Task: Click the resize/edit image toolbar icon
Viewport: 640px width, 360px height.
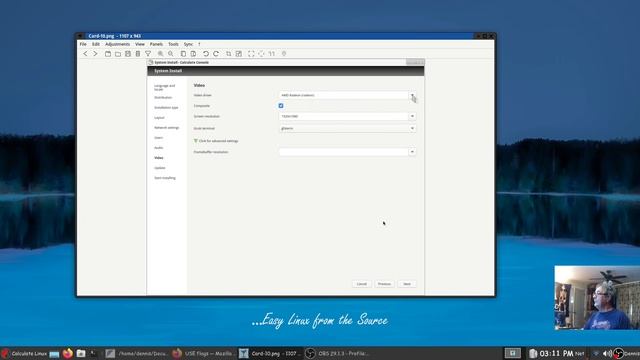Action: tap(239, 53)
